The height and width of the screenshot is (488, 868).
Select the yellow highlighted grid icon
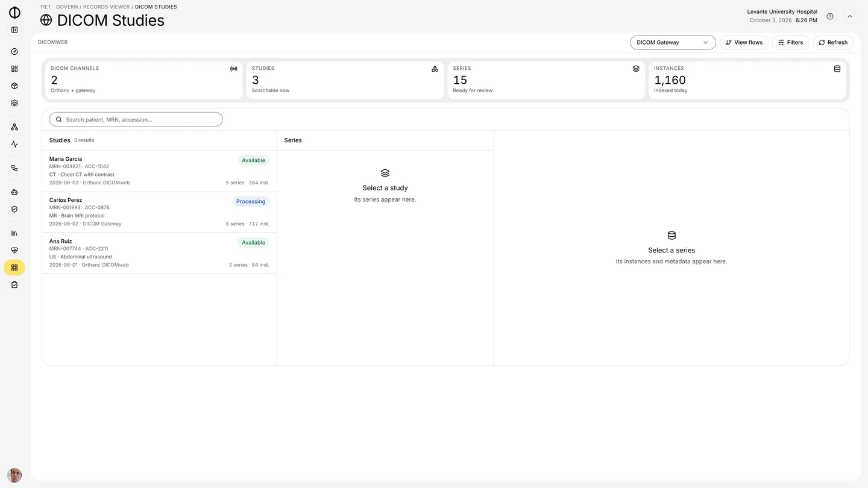[x=14, y=267]
